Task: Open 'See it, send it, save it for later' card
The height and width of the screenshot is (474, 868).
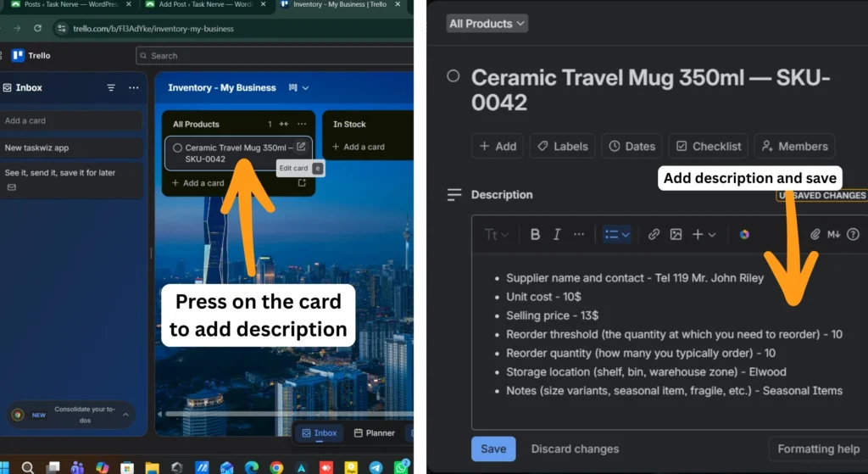Action: 71,180
